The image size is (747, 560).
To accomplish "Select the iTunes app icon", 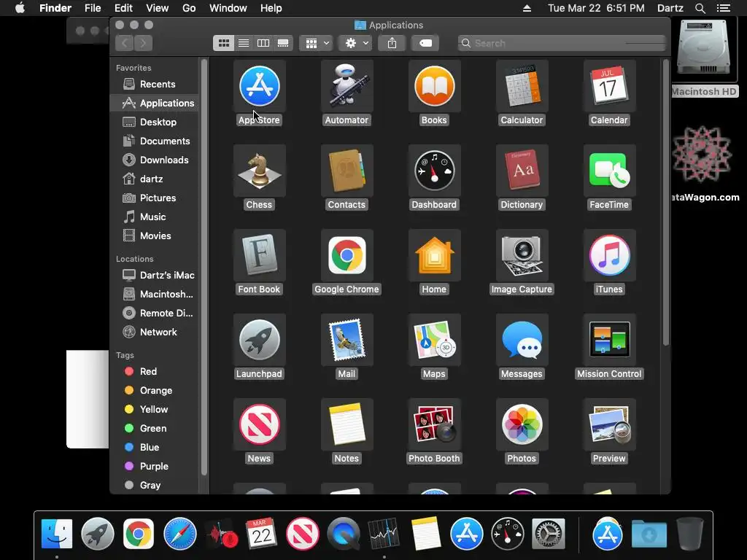I will (x=609, y=255).
